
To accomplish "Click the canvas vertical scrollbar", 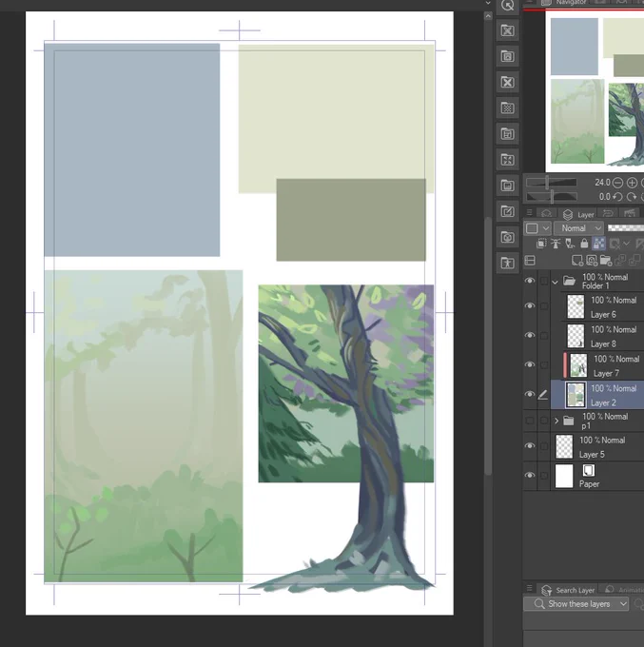I will click(488, 345).
